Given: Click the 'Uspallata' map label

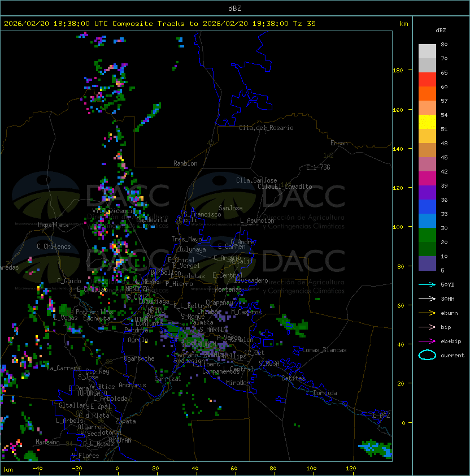Looking at the screenshot, I should pos(53,225).
